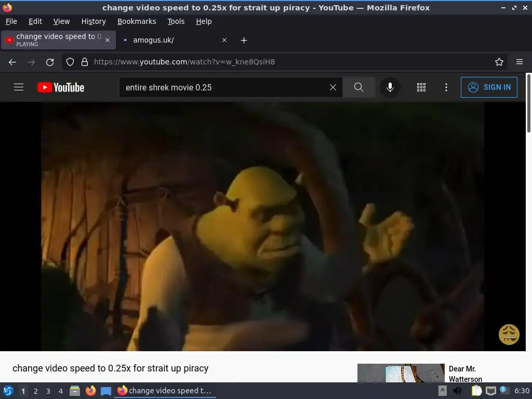The image size is (532, 399).
Task: Open Firefox application hamburger menu
Action: click(520, 62)
